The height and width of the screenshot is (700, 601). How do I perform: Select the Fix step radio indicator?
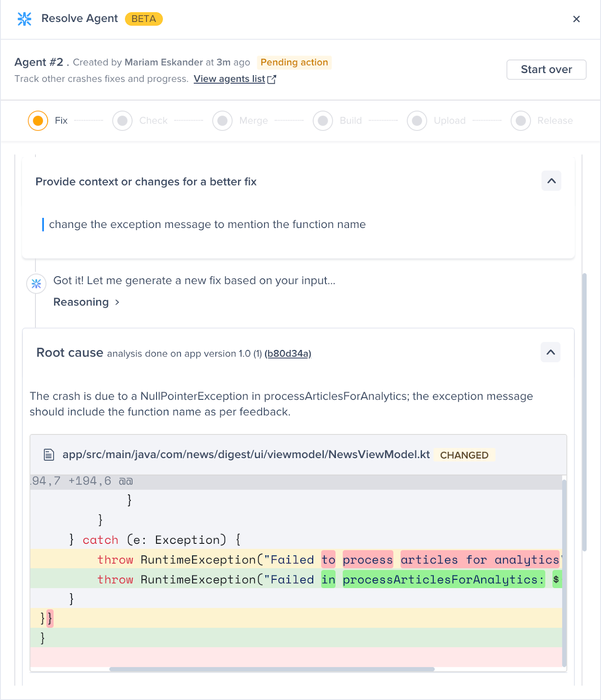coord(38,121)
